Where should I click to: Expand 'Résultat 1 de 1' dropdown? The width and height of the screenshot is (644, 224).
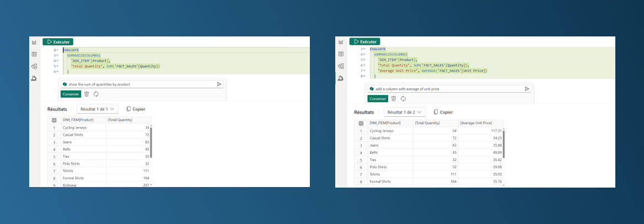(98, 109)
